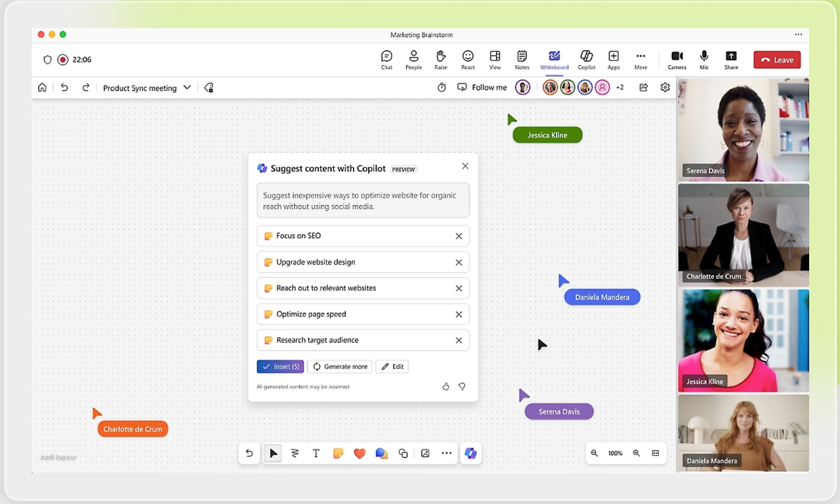This screenshot has height=504, width=840.
Task: Open more tools in bottom toolbar
Action: coord(447,453)
